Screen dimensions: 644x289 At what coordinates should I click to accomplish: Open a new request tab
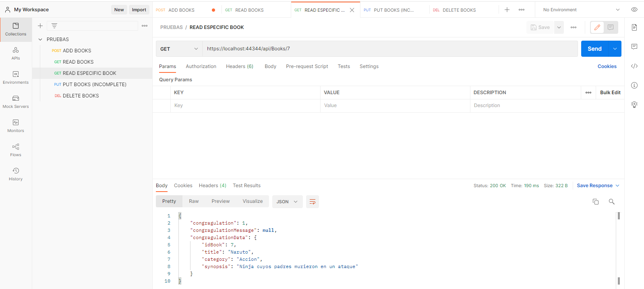click(x=507, y=10)
